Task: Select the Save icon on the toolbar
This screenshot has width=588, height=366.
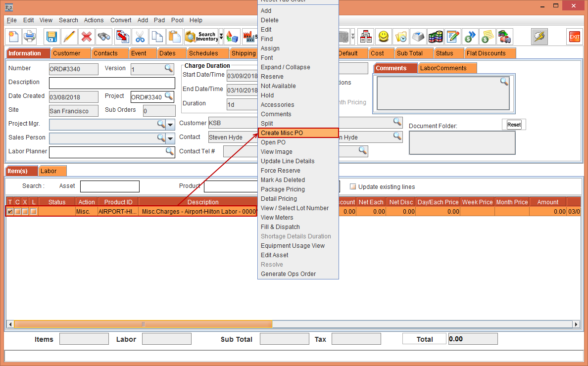Action: [51, 37]
